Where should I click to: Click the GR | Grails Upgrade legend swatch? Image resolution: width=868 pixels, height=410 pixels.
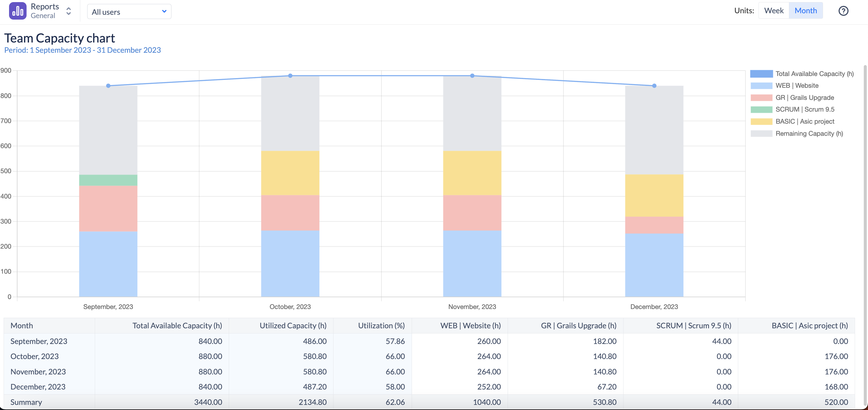(x=761, y=98)
